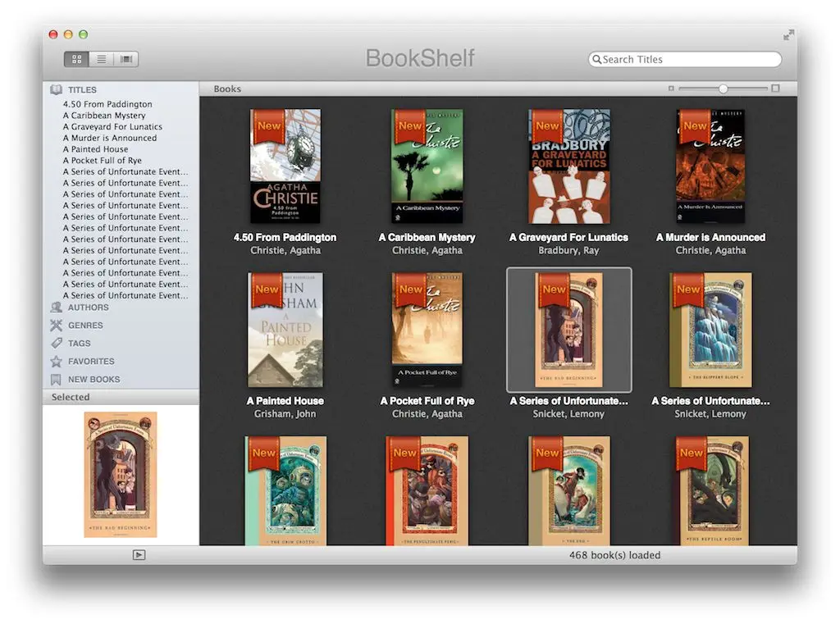Open the A Murder is Announced cover
This screenshot has width=840, height=624.
click(710, 166)
